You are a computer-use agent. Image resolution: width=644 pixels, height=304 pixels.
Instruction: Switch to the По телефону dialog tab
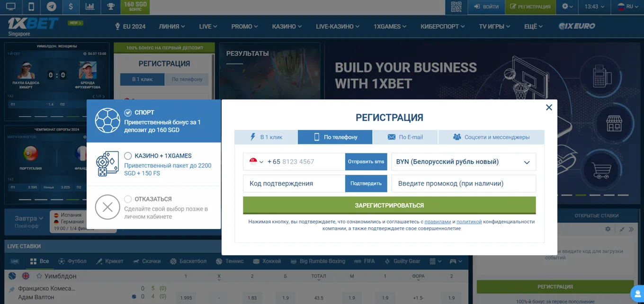coord(335,137)
